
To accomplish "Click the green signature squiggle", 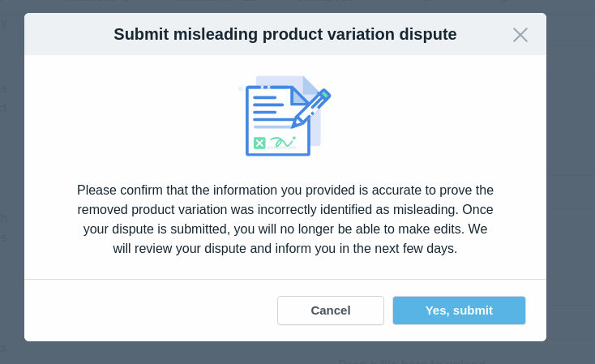I will [x=282, y=142].
